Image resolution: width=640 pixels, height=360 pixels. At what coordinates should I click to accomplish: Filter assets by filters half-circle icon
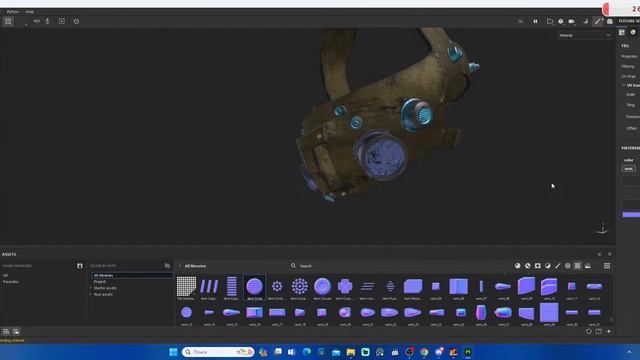pyautogui.click(x=548, y=266)
